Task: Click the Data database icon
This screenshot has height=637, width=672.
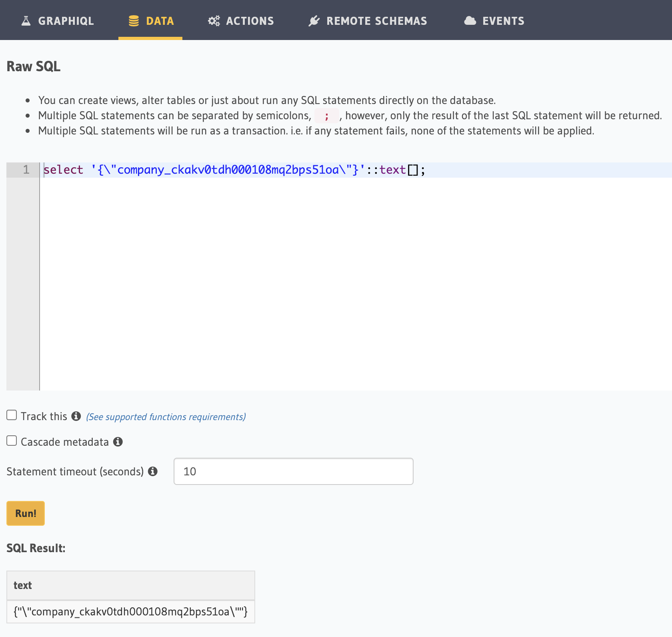Action: [x=133, y=20]
